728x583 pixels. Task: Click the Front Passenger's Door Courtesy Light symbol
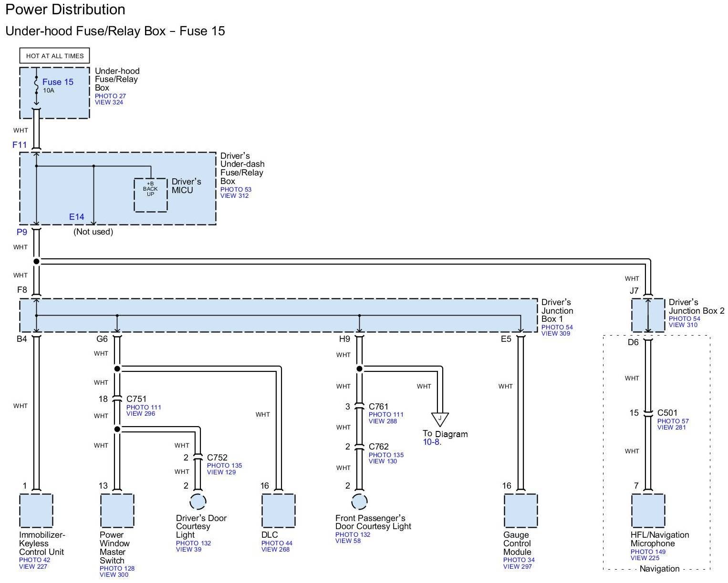(359, 502)
